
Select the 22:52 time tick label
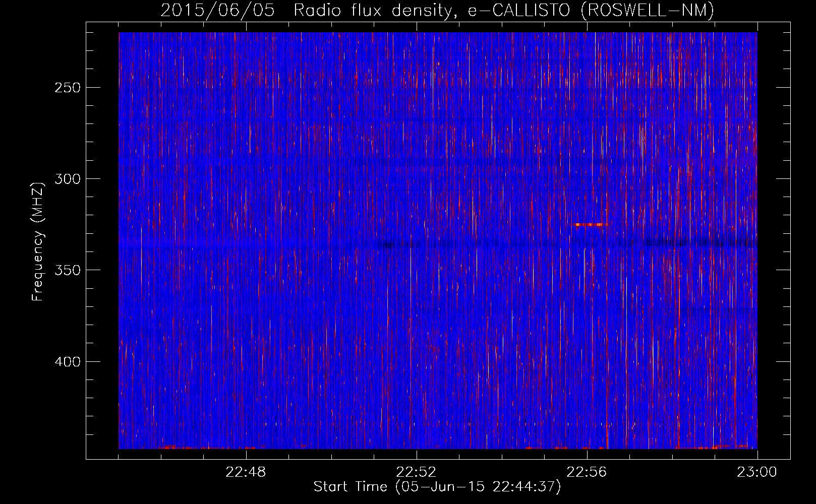pos(417,472)
